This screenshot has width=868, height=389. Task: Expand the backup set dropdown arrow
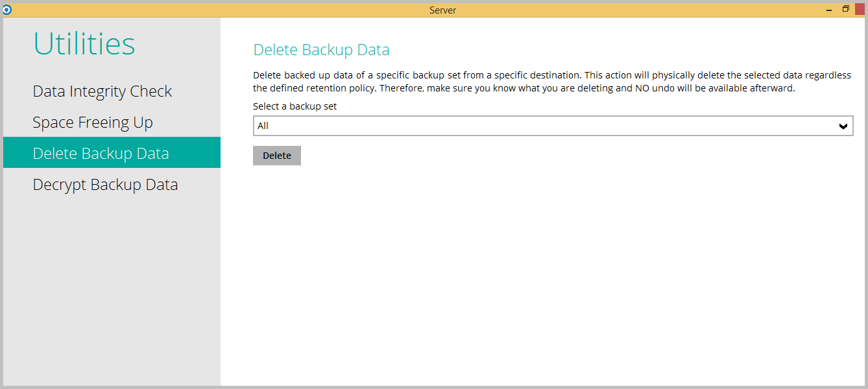(843, 126)
